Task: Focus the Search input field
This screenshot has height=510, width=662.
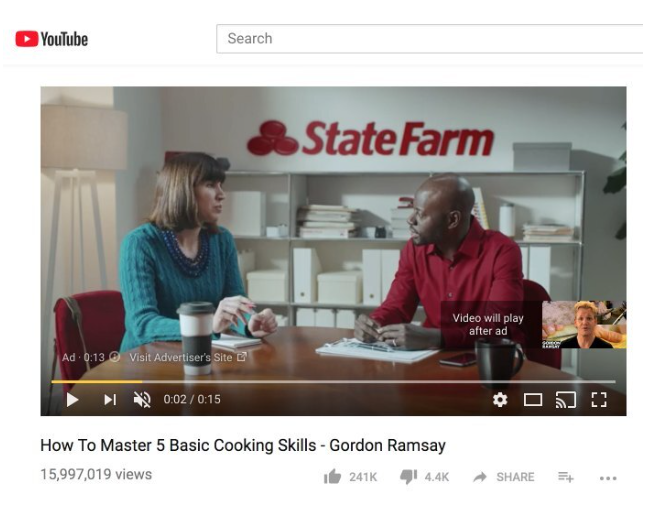Action: pos(430,38)
